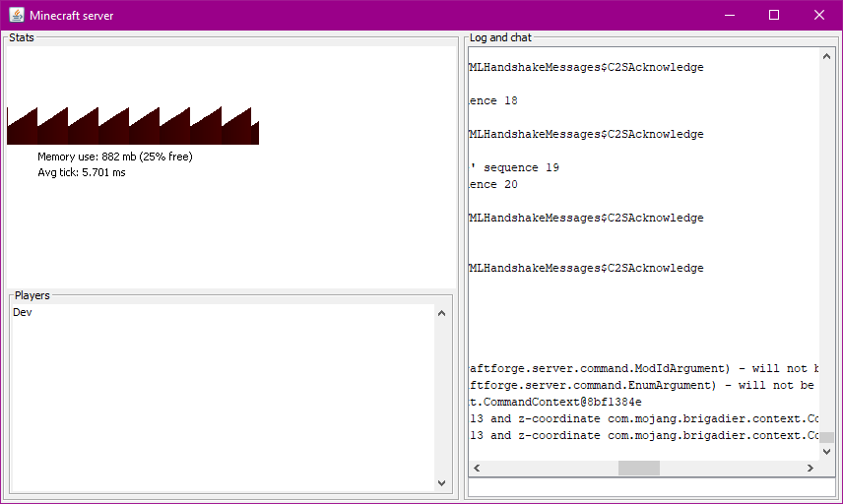
Task: Click the log's vertical scrollbar thumb
Action: click(x=827, y=438)
